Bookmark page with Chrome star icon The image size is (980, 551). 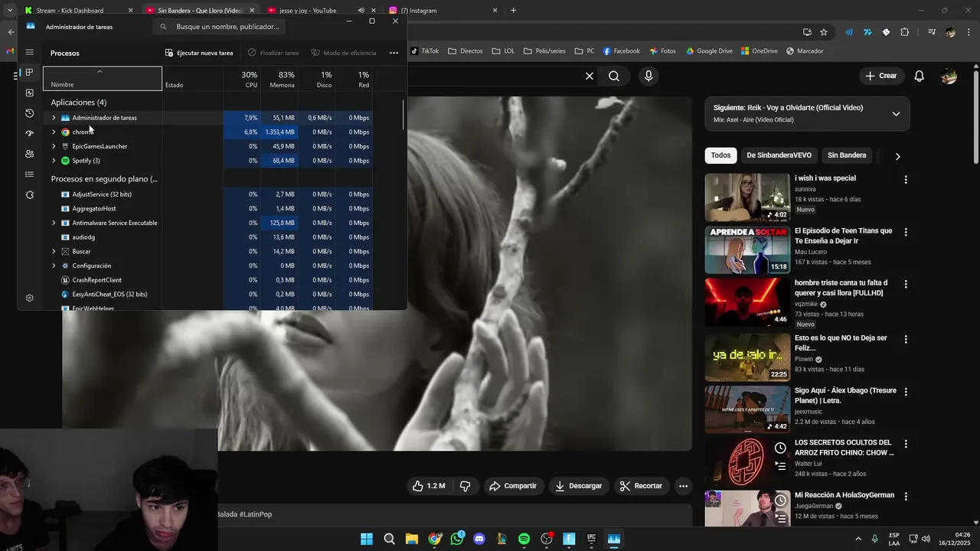[824, 32]
